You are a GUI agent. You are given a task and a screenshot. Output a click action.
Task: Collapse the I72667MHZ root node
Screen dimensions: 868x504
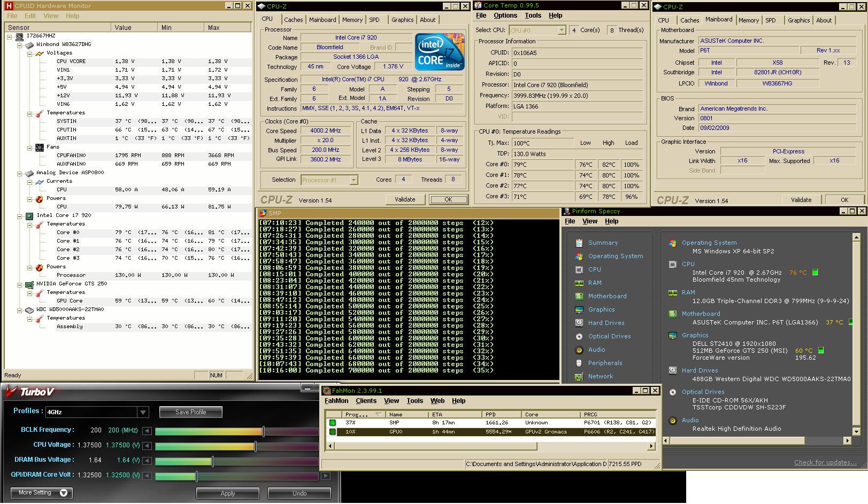(10, 36)
